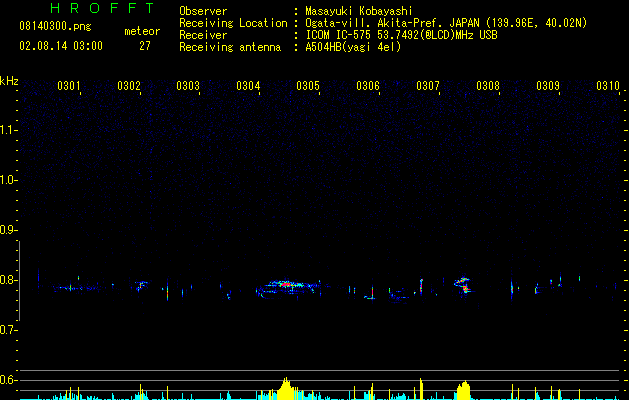The image size is (629, 400).
Task: Click the 1.1 kHz axis label
Action: [7, 130]
